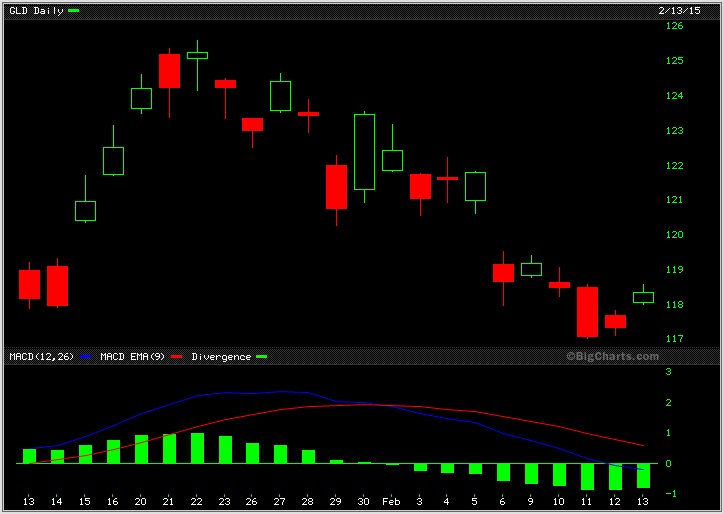This screenshot has height=514, width=723.
Task: Click the green Divergence legend swatch
Action: point(262,356)
